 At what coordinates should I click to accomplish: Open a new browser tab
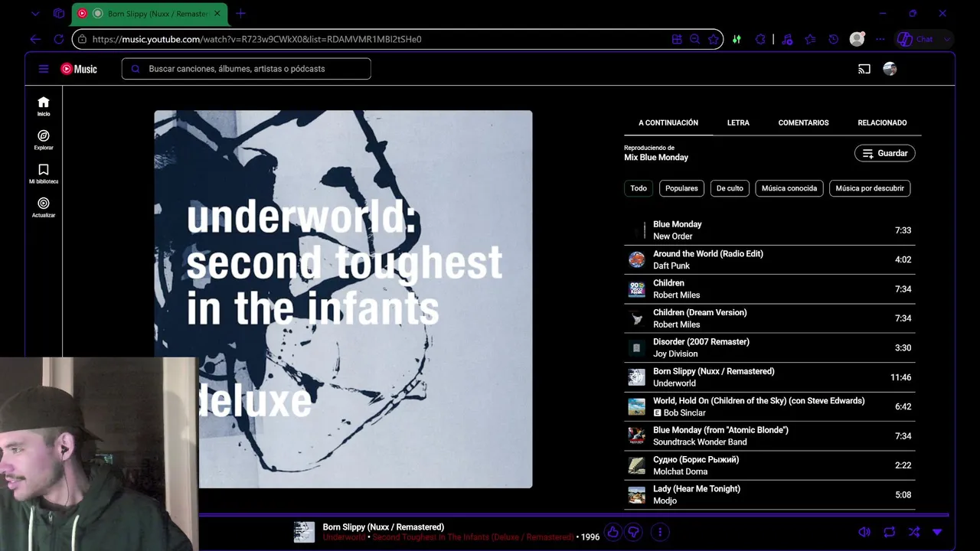[241, 13]
